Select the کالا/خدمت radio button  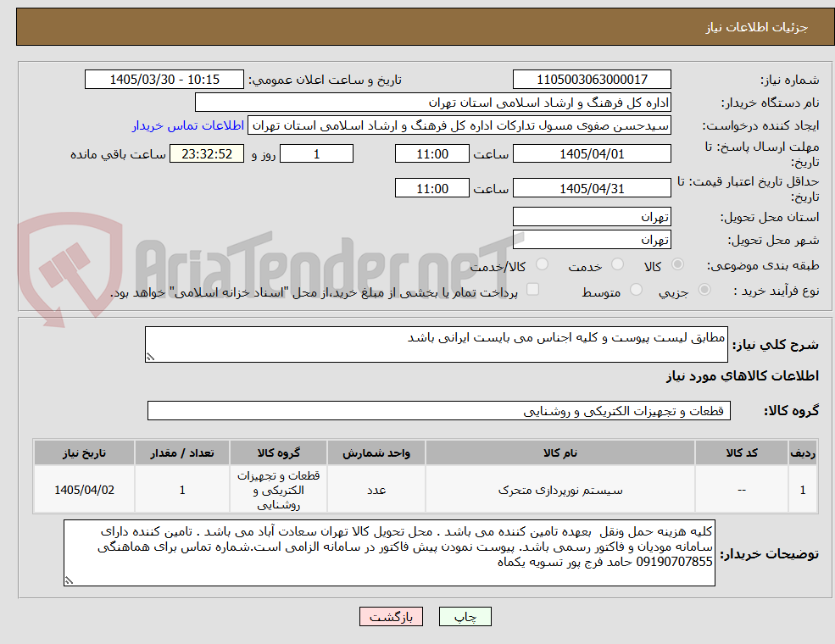pos(542,264)
